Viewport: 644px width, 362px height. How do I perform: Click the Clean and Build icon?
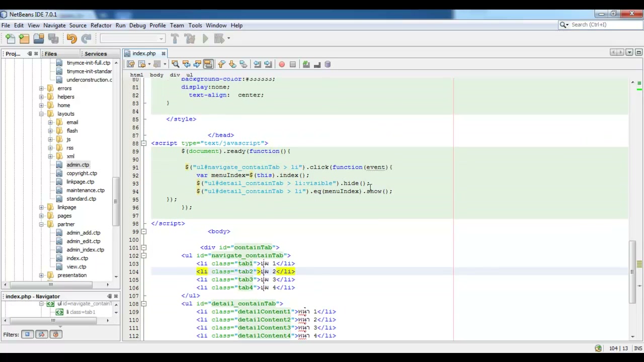190,38
